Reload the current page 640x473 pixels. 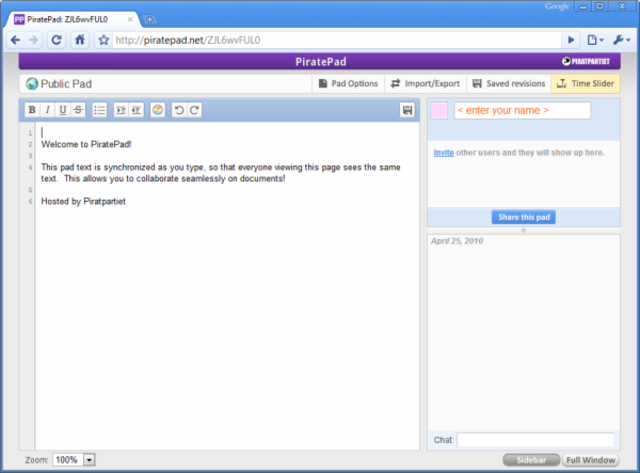coord(56,40)
